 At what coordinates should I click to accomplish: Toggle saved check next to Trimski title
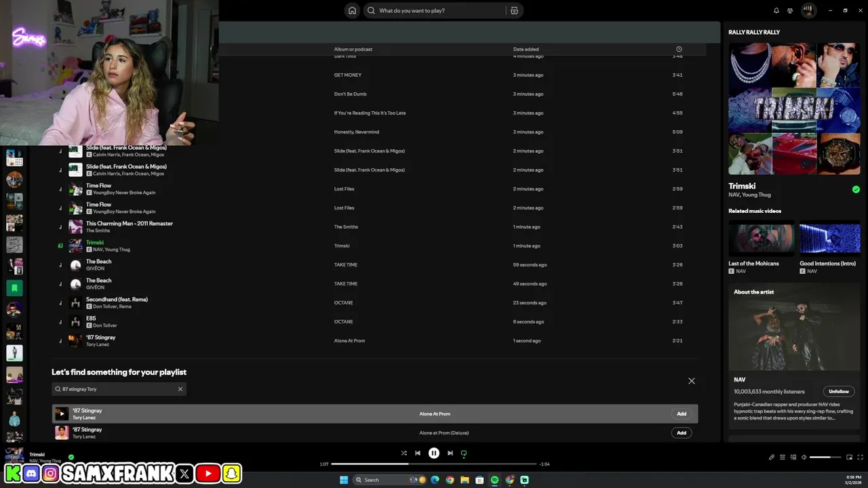coord(856,189)
